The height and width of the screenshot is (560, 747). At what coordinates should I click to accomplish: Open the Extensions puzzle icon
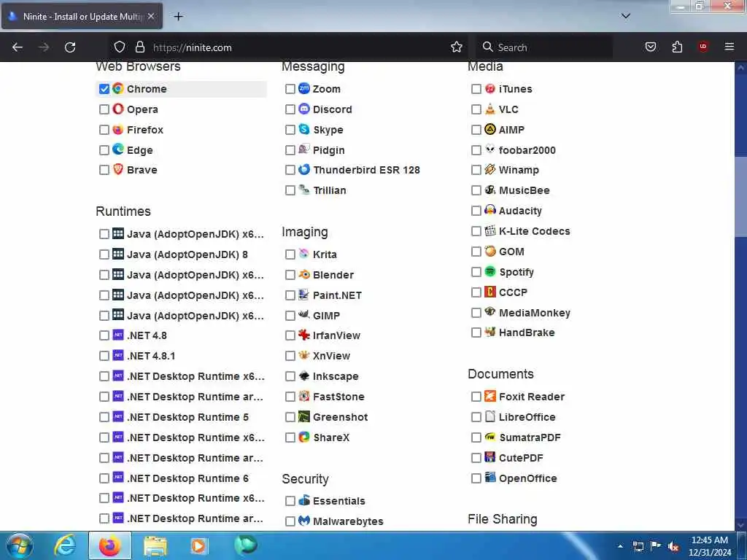pyautogui.click(x=677, y=47)
